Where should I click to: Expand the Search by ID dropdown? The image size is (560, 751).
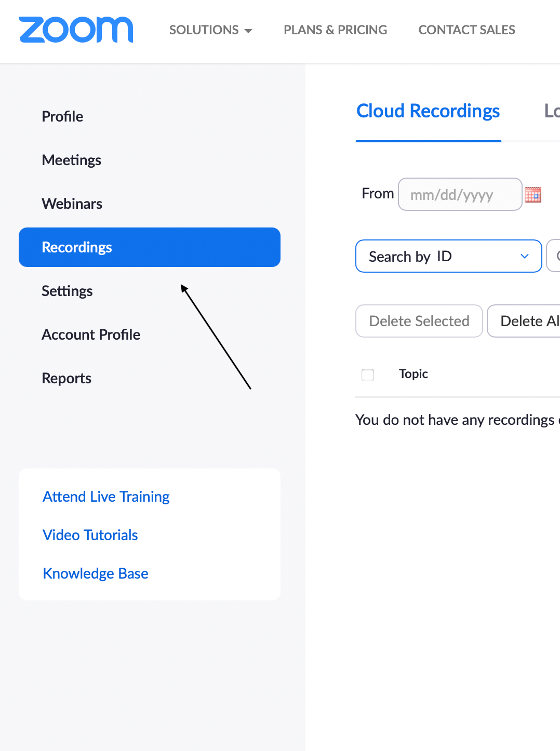click(x=448, y=256)
